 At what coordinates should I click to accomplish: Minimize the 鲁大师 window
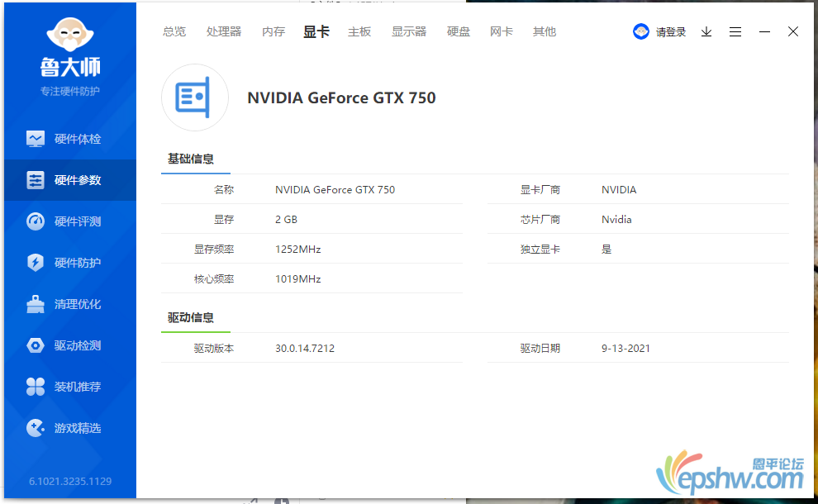pos(764,32)
